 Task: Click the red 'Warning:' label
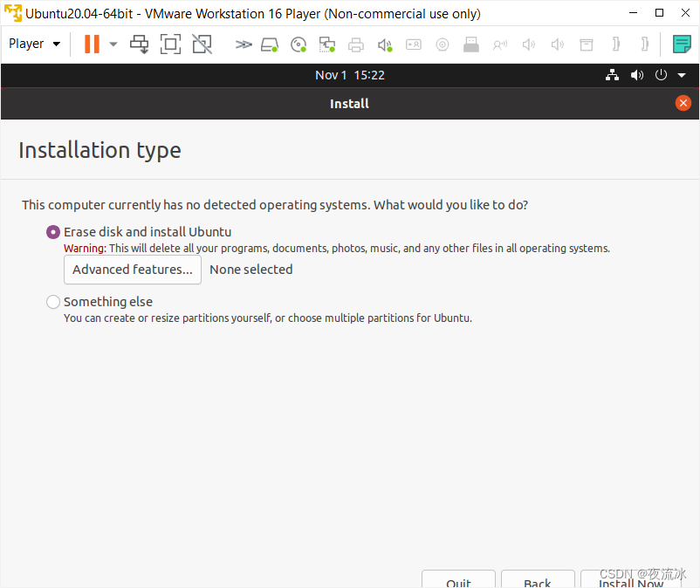[x=85, y=248]
